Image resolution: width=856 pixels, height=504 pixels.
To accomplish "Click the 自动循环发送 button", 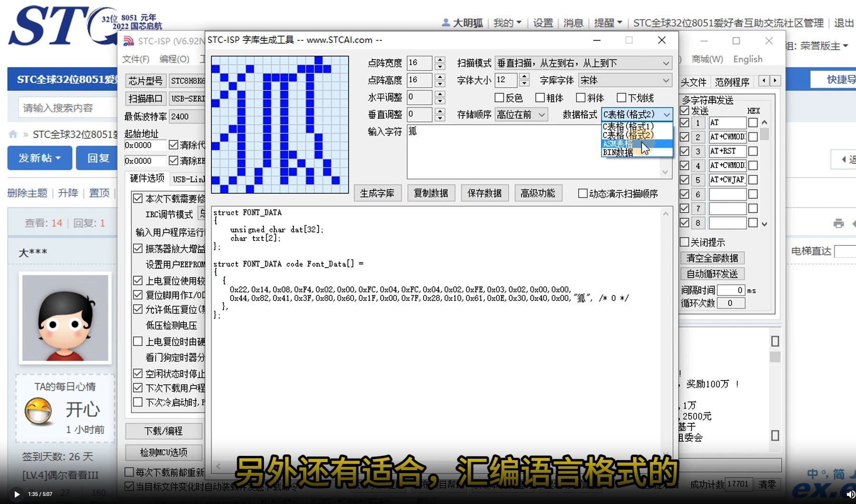I will pyautogui.click(x=712, y=274).
